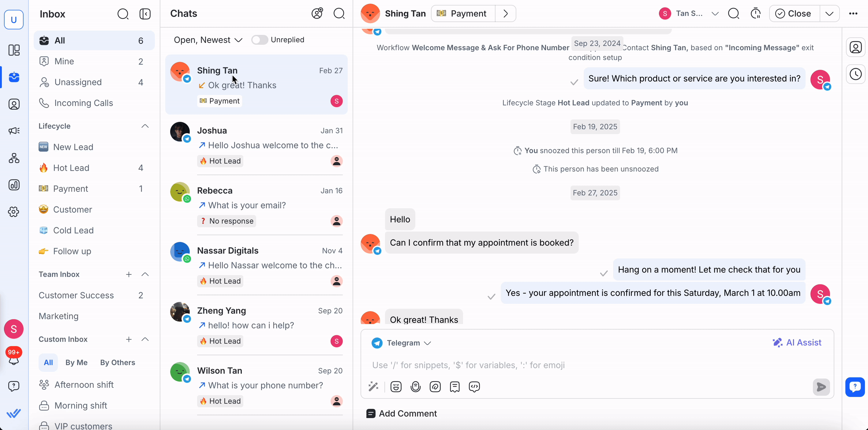Collapse the inbox sidebar panel
Image resolution: width=868 pixels, height=430 pixels.
(145, 14)
